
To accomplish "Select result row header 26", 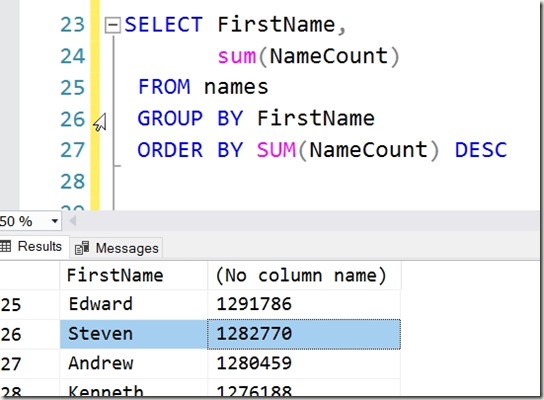I will point(29,334).
